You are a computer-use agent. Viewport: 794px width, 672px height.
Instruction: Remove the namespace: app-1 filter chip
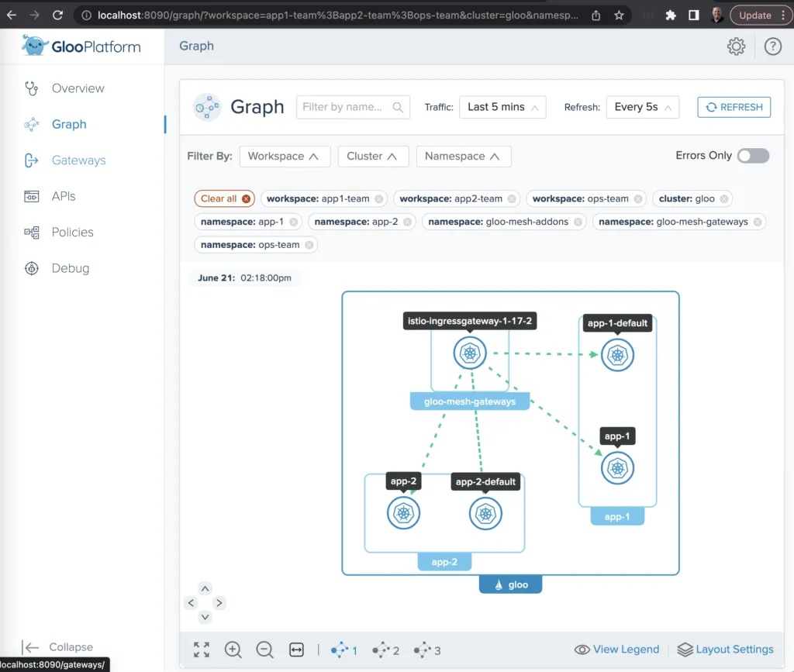tap(293, 222)
